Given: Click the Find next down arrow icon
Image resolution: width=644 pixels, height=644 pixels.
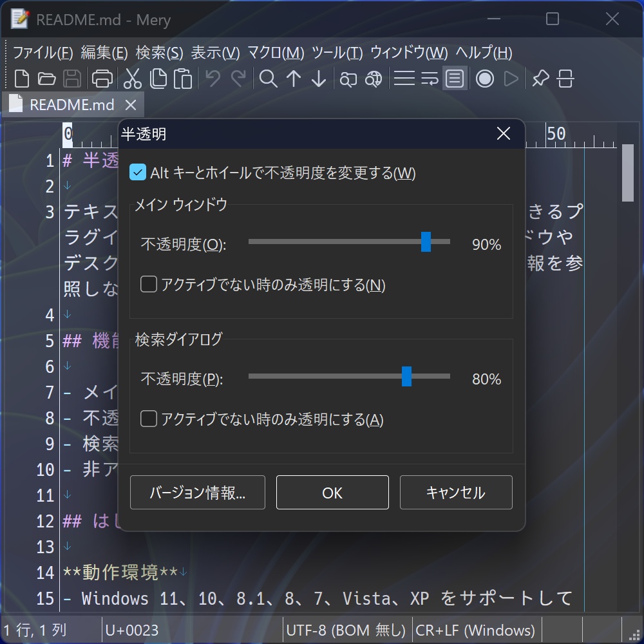Looking at the screenshot, I should point(319,79).
